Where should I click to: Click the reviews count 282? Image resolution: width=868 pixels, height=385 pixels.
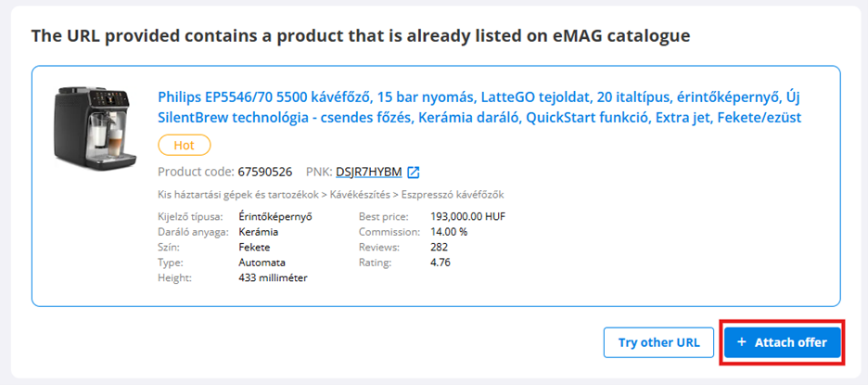coord(440,247)
